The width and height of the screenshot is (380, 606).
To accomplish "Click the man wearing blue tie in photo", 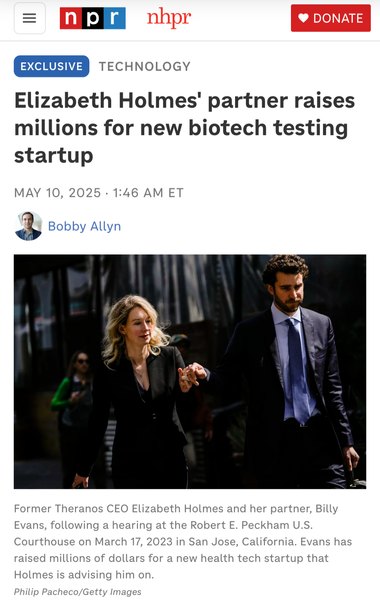I will (x=294, y=371).
